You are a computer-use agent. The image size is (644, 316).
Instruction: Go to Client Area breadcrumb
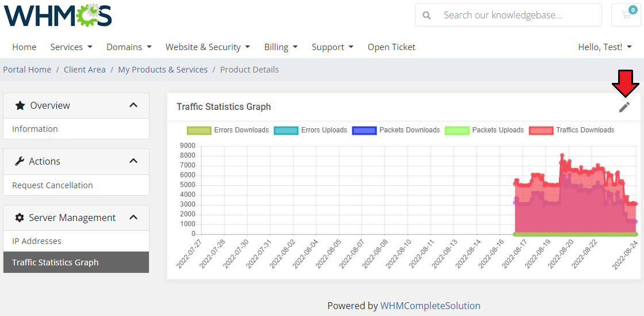coord(85,70)
